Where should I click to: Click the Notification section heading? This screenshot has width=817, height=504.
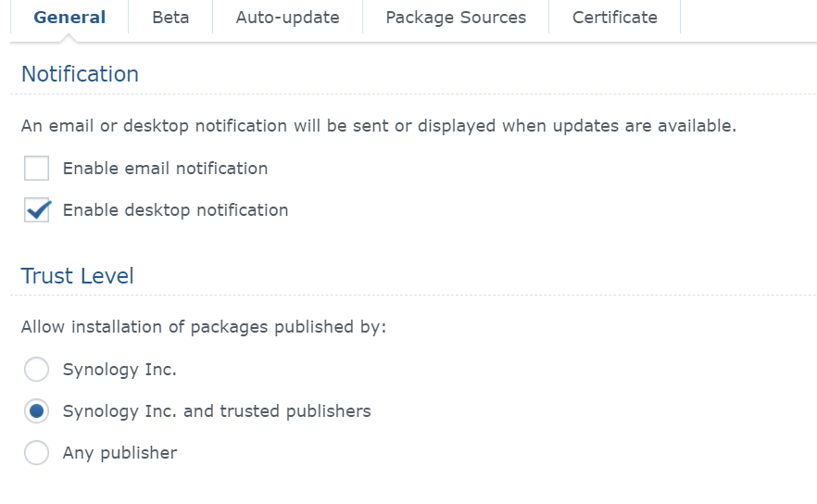(x=80, y=74)
